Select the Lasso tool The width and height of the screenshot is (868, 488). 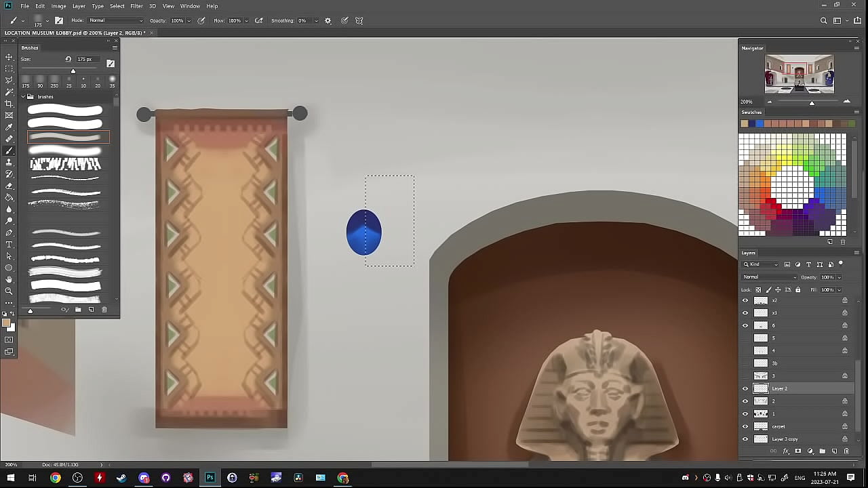point(9,80)
